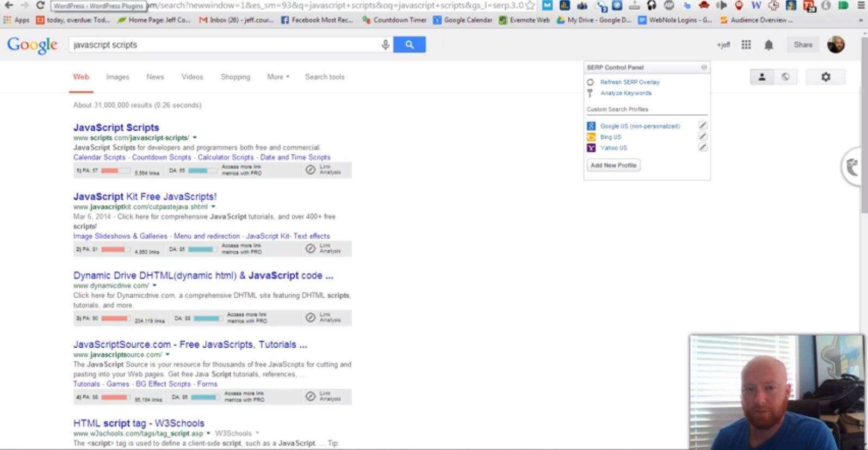
Task: Open the Evernote Web bookmark
Action: pos(524,20)
